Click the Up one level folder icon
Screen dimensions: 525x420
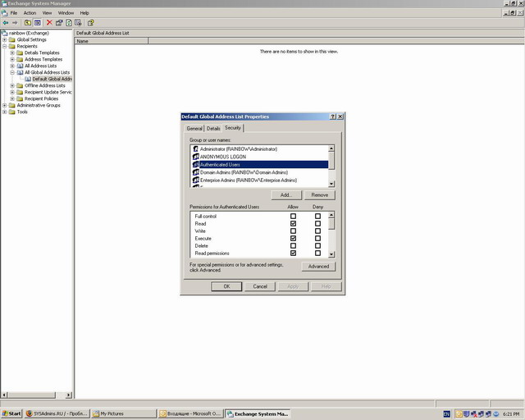(28, 23)
